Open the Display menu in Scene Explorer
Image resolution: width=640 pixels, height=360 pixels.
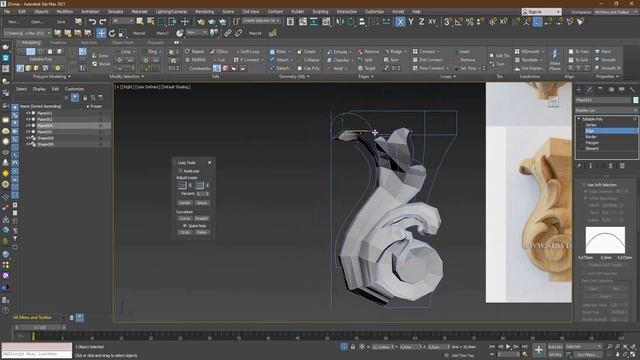(39, 89)
